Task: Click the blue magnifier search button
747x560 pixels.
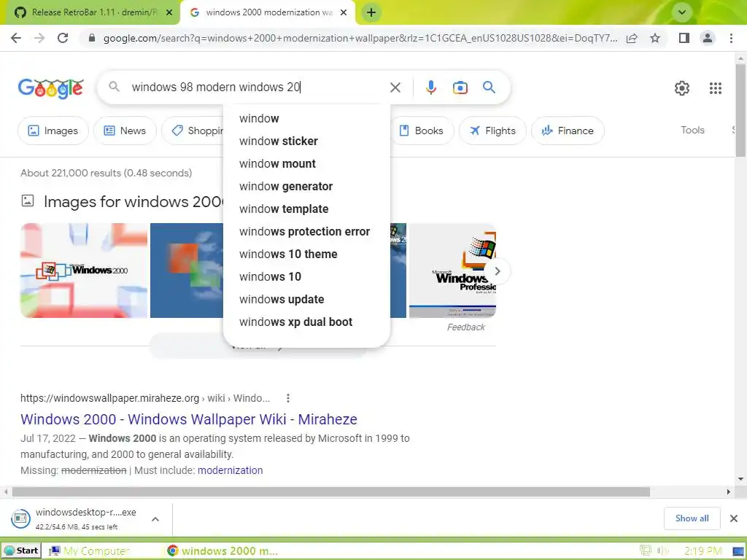Action: pos(489,87)
